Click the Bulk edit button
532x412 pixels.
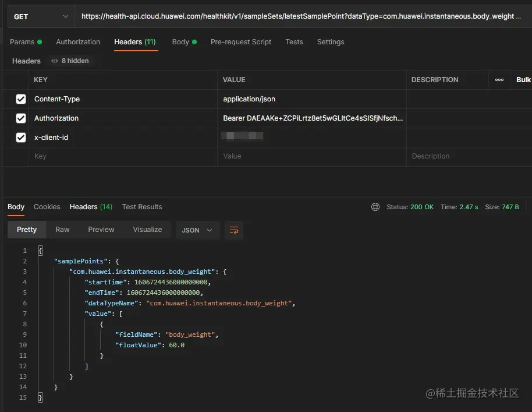[x=523, y=80]
